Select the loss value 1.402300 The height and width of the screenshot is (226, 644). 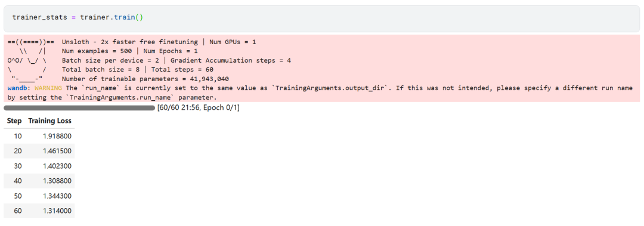tap(57, 166)
